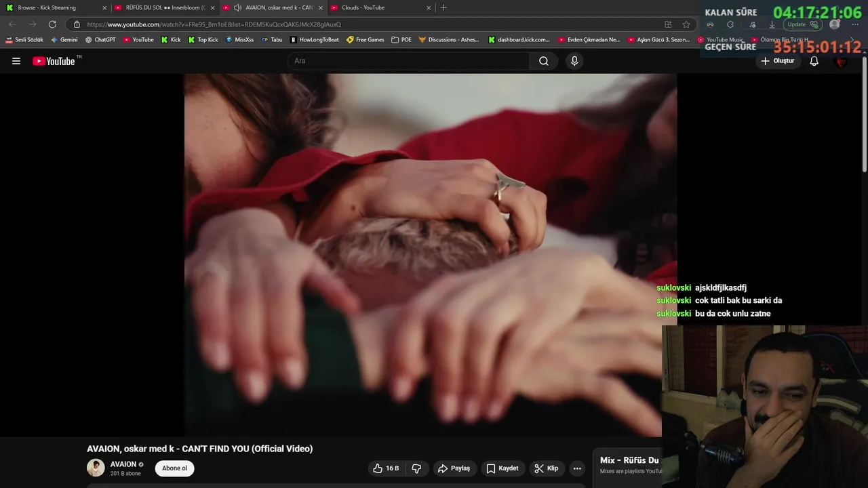Show more bookmarks overflow chevron

pyautogui.click(x=852, y=40)
